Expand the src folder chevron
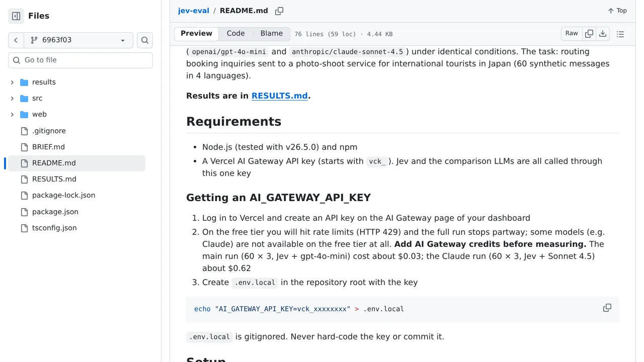Screen dimensions: 644x362 (x=12, y=98)
